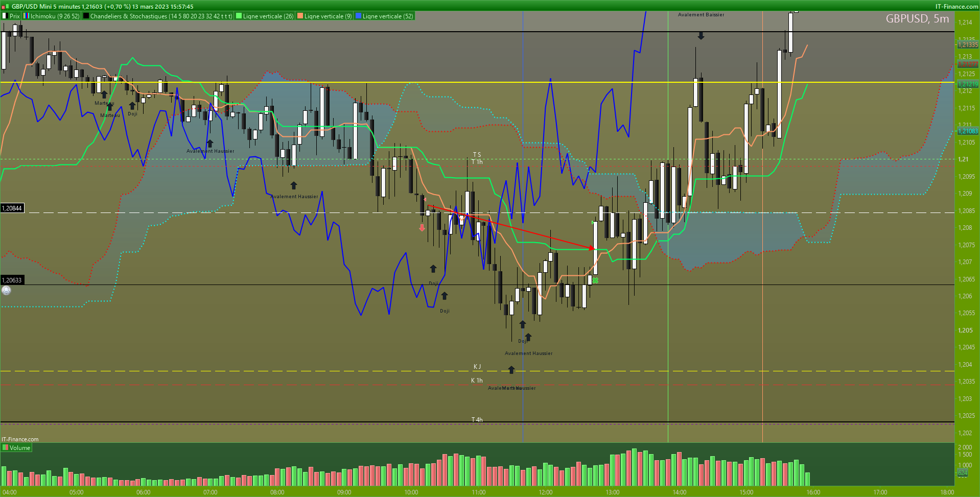Open the Ichimoku (9 26 52) indicator settings
980x497 pixels.
[55, 16]
